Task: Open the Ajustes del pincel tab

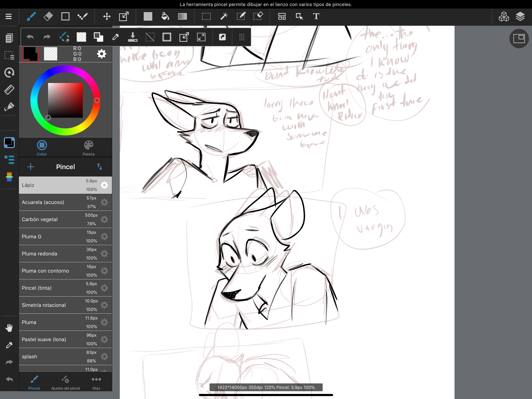Action: point(65,383)
